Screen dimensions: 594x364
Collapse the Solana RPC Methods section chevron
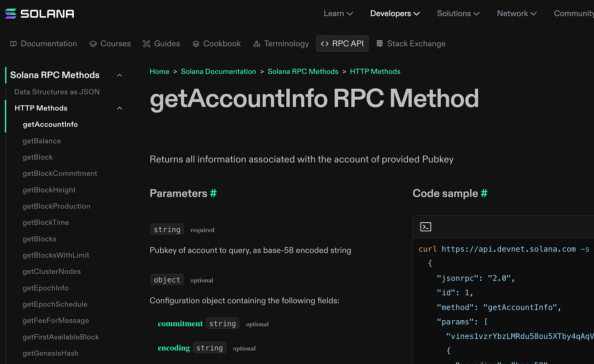click(x=120, y=75)
